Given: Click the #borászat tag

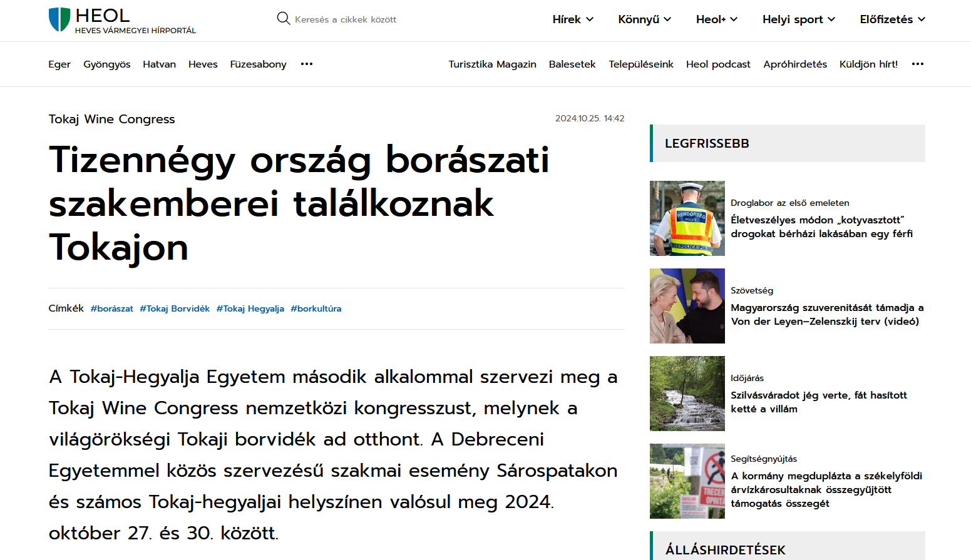Looking at the screenshot, I should pyautogui.click(x=112, y=308).
